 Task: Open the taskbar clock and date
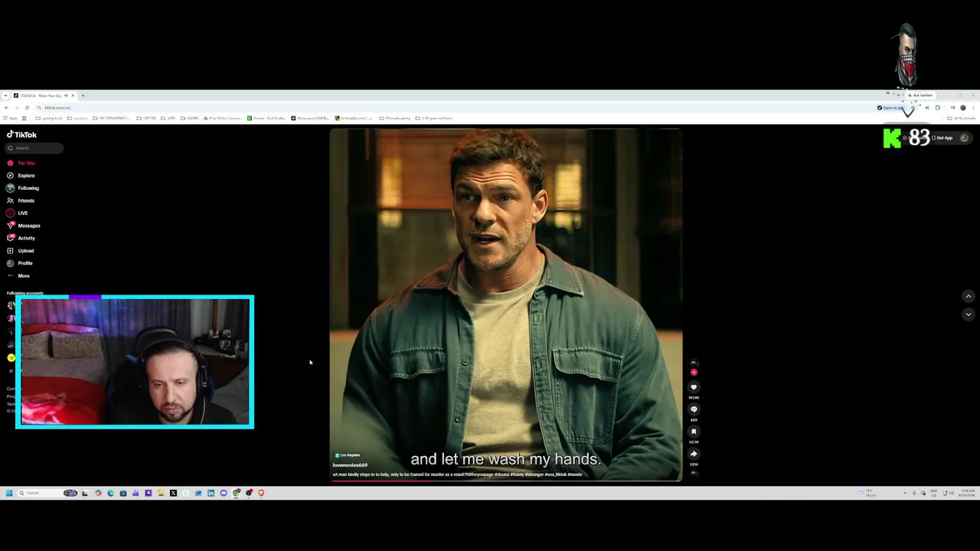tap(967, 493)
